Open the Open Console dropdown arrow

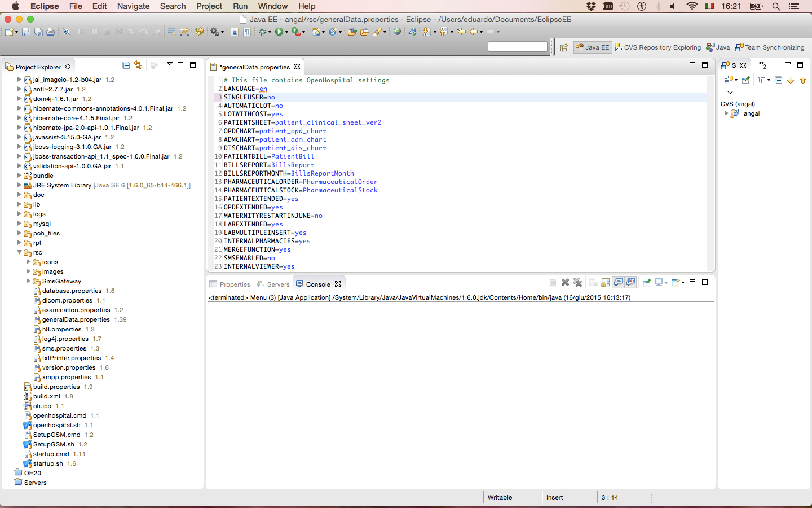[x=682, y=283]
